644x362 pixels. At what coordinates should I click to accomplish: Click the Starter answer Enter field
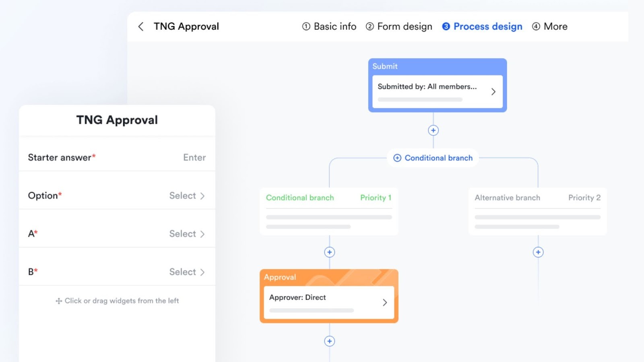click(x=194, y=157)
